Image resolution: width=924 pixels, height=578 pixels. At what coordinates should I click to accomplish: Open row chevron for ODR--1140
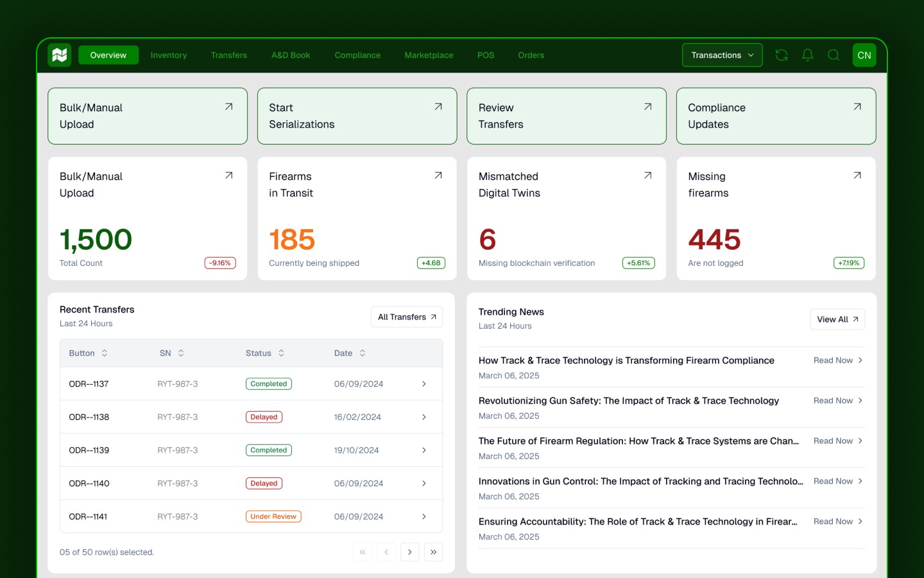tap(424, 484)
